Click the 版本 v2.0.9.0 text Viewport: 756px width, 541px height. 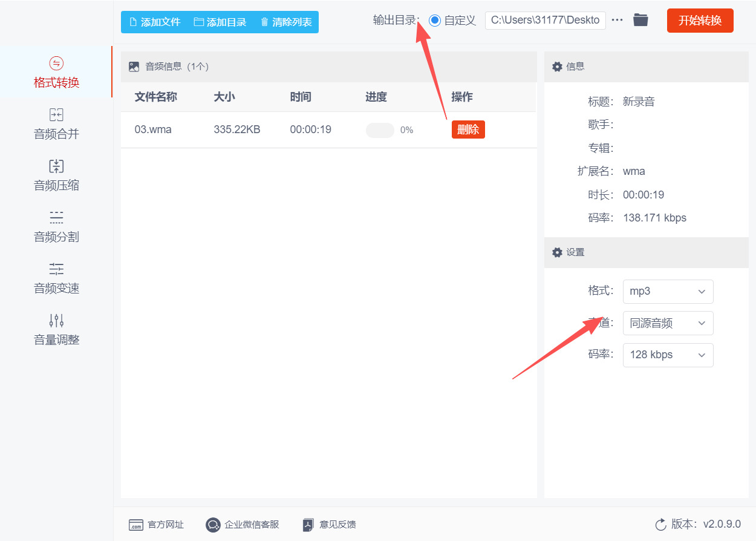click(706, 524)
